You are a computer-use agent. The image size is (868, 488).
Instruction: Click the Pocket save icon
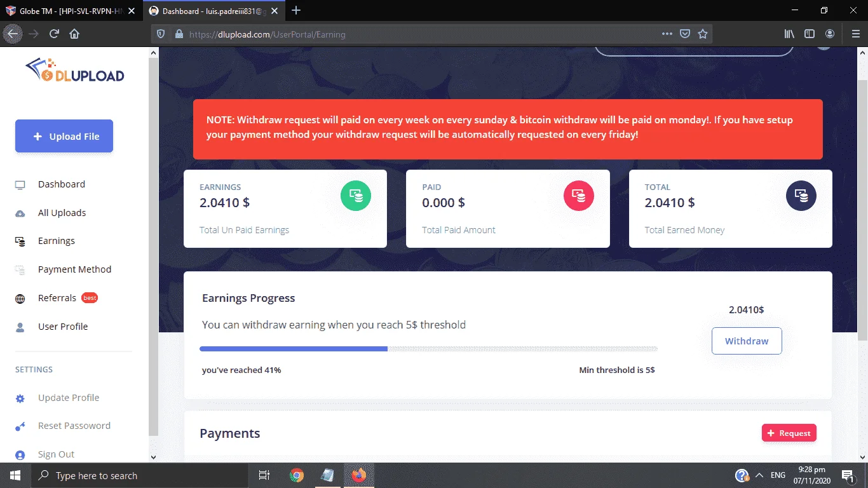click(685, 34)
